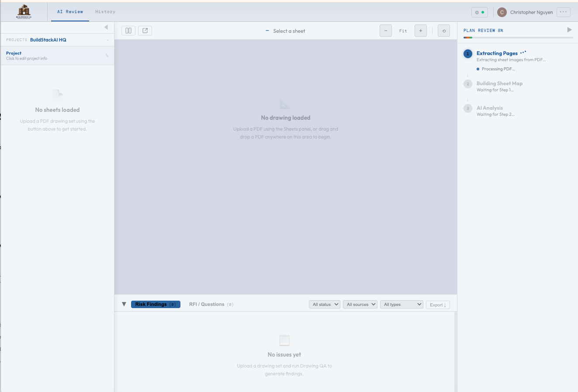Click the zoom in plus icon
Image resolution: width=578 pixels, height=392 pixels.
pyautogui.click(x=420, y=30)
